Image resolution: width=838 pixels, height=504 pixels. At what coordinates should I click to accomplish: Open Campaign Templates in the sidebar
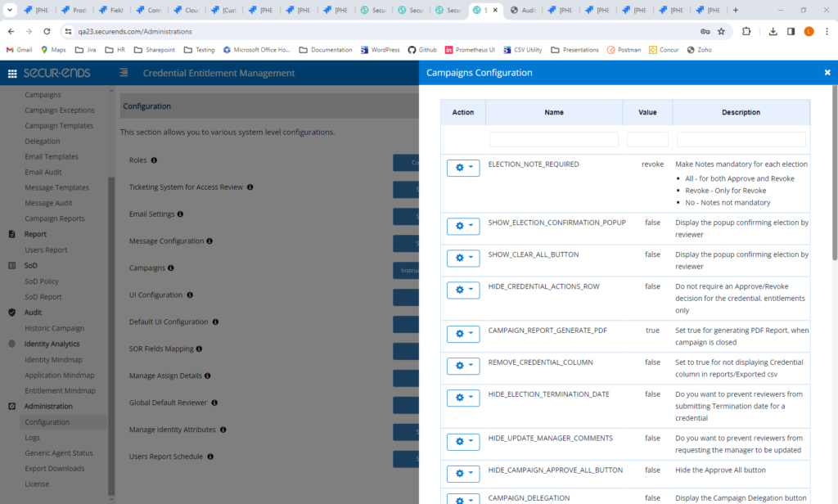point(59,126)
